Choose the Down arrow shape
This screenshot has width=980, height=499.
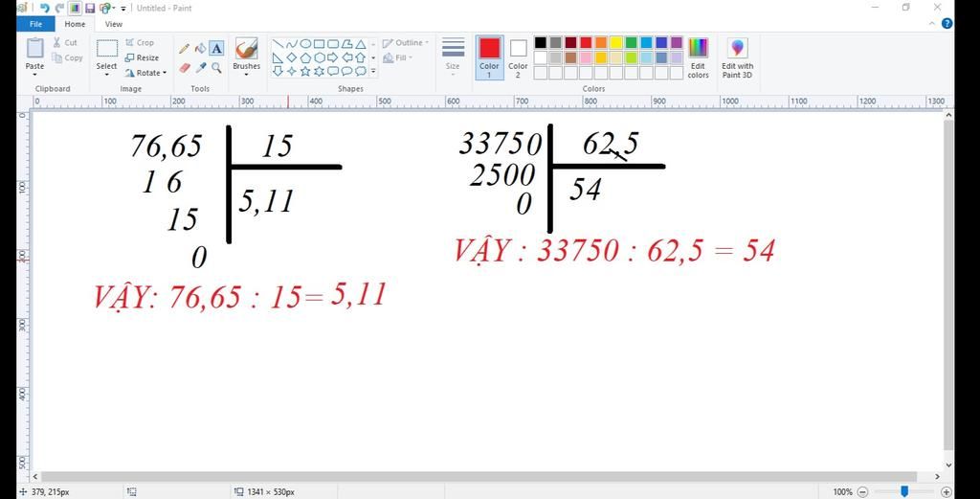278,72
